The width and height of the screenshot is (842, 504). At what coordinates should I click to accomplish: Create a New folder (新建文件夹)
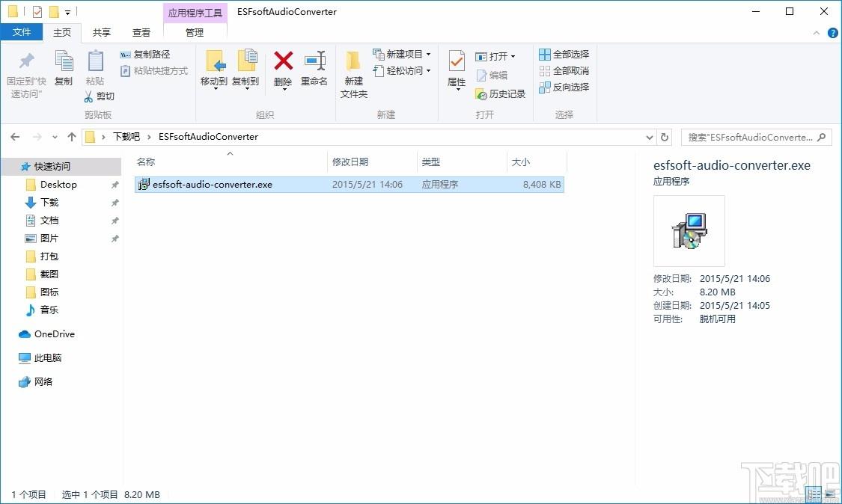(x=353, y=75)
